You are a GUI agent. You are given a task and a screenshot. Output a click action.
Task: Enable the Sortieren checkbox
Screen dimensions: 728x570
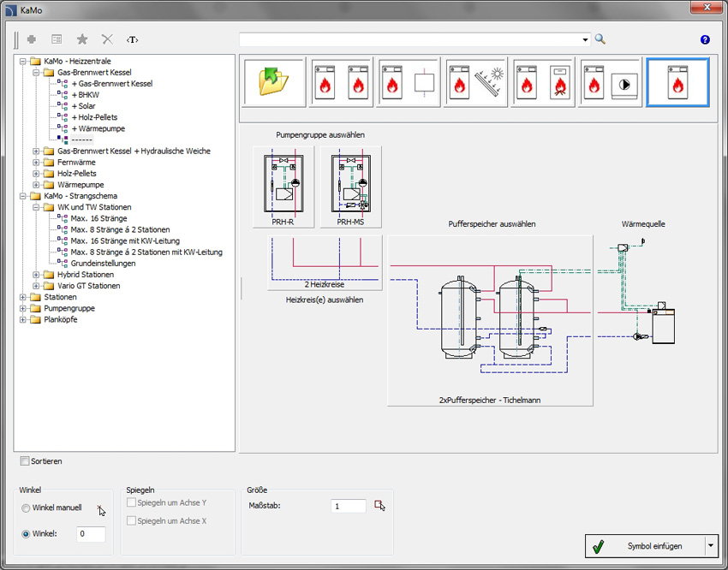pyautogui.click(x=25, y=461)
